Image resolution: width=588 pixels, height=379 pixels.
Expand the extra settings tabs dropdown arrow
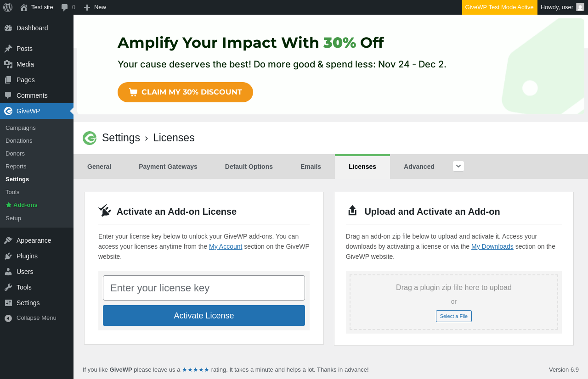pos(458,166)
